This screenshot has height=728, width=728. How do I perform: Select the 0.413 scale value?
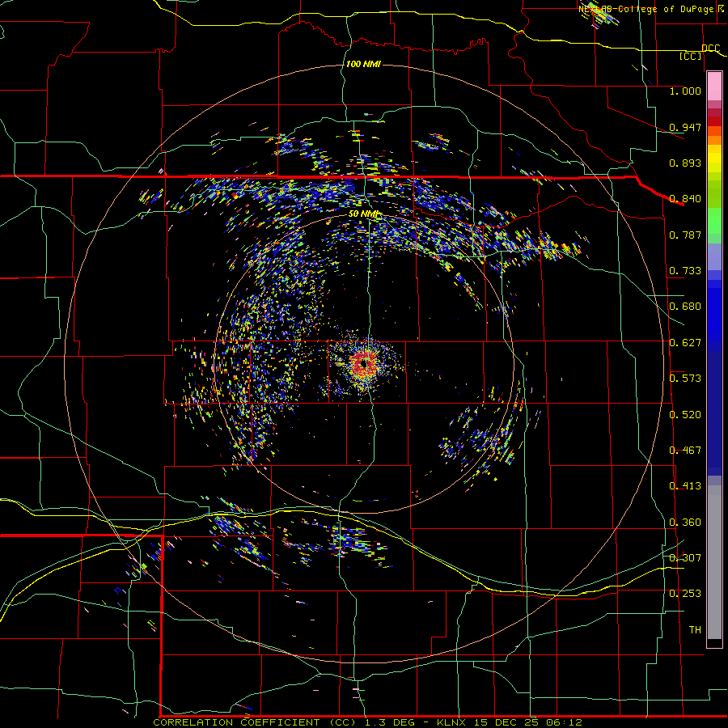click(x=685, y=486)
